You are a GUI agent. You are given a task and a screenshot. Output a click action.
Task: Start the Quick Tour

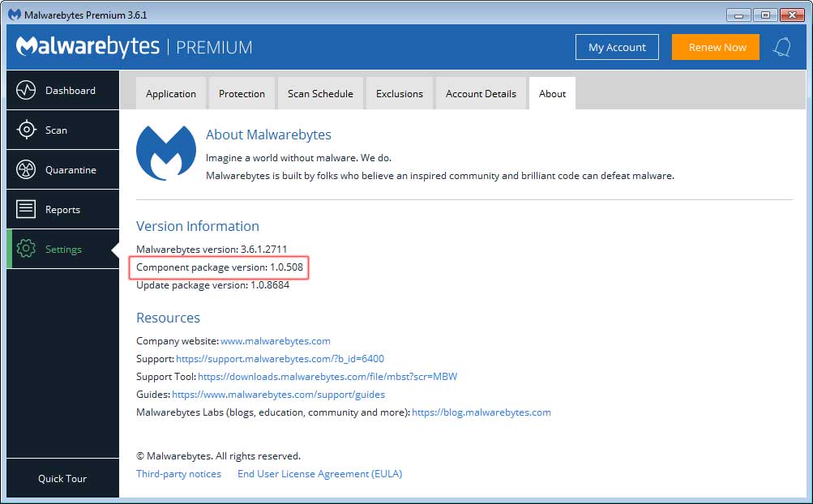point(62,478)
